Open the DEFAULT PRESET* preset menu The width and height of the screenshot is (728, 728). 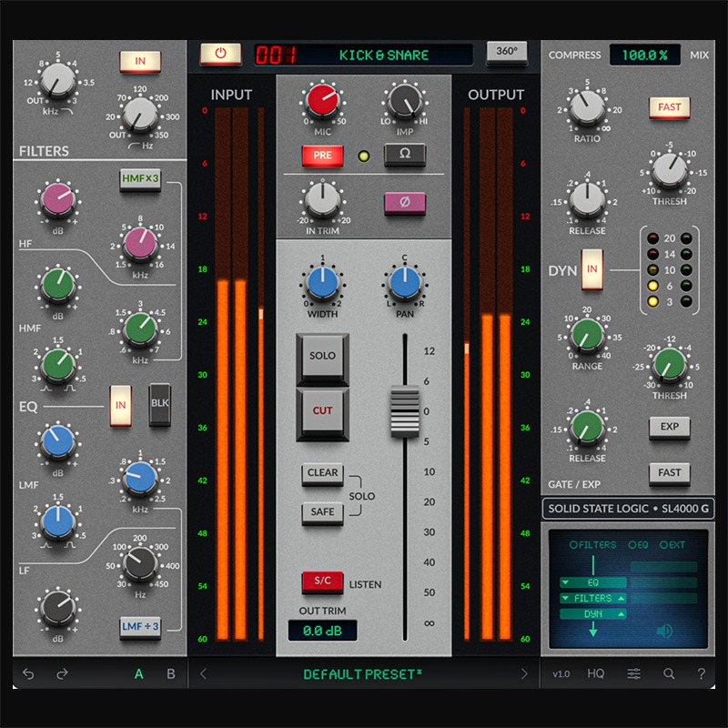(362, 674)
